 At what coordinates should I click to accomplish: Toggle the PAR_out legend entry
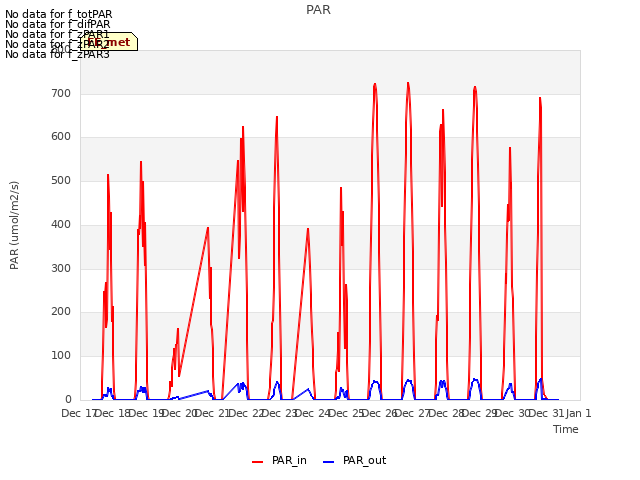click(354, 460)
